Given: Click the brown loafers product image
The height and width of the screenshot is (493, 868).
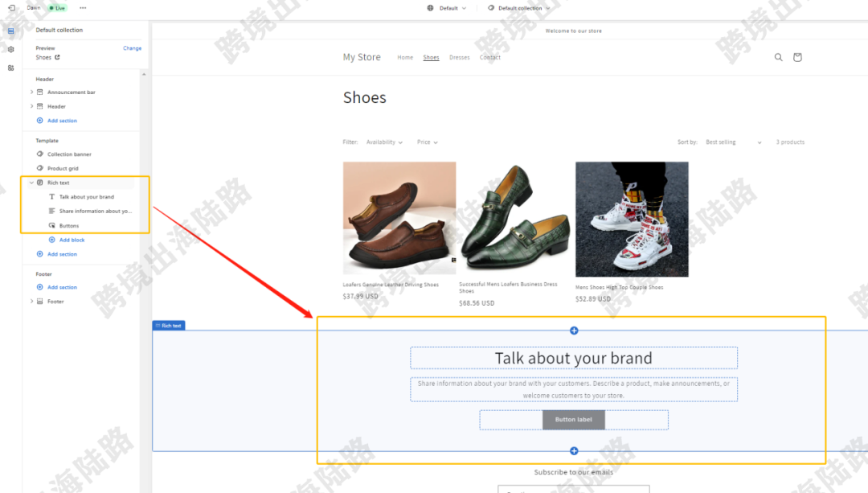Looking at the screenshot, I should (399, 218).
